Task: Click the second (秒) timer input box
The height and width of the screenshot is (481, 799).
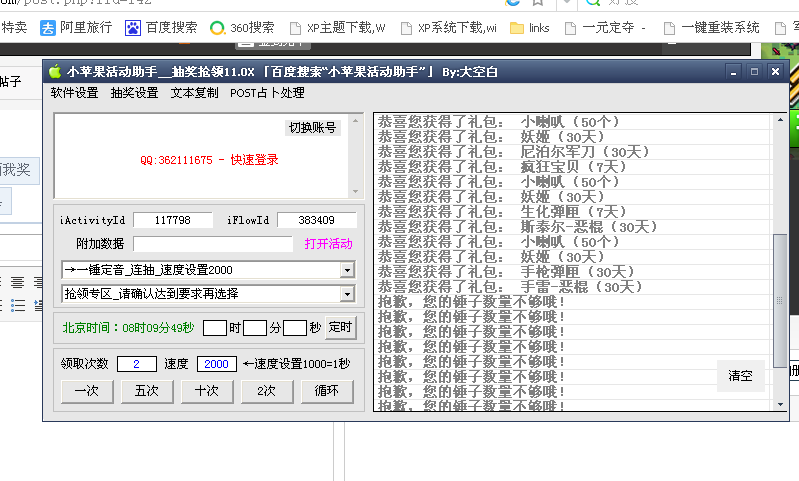Action: (295, 328)
